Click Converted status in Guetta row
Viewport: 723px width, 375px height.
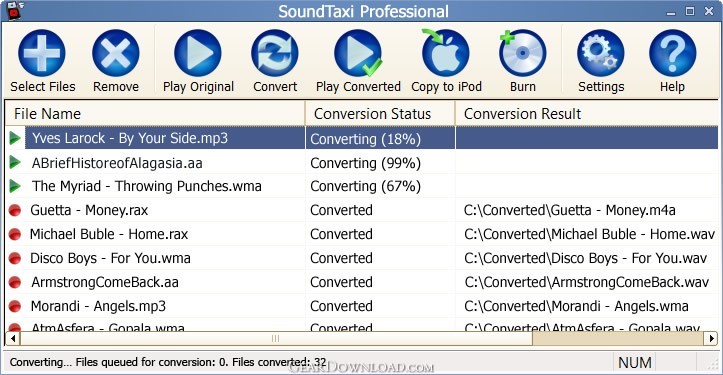pos(341,210)
